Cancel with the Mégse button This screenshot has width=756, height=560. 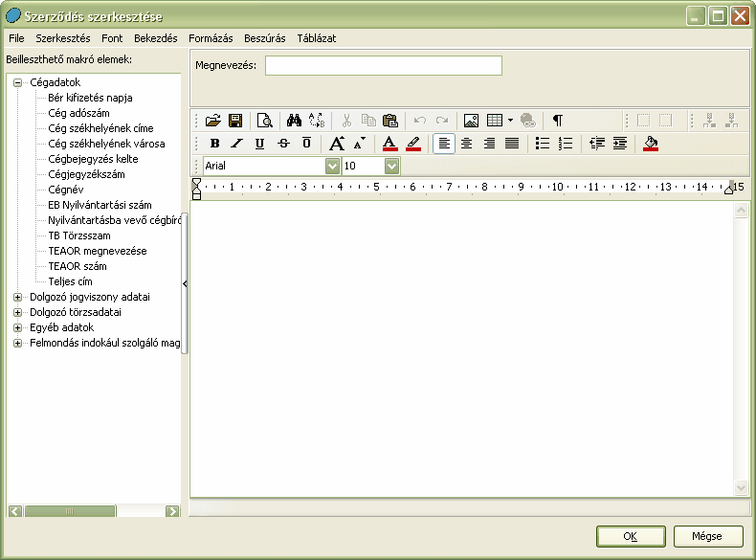[708, 536]
